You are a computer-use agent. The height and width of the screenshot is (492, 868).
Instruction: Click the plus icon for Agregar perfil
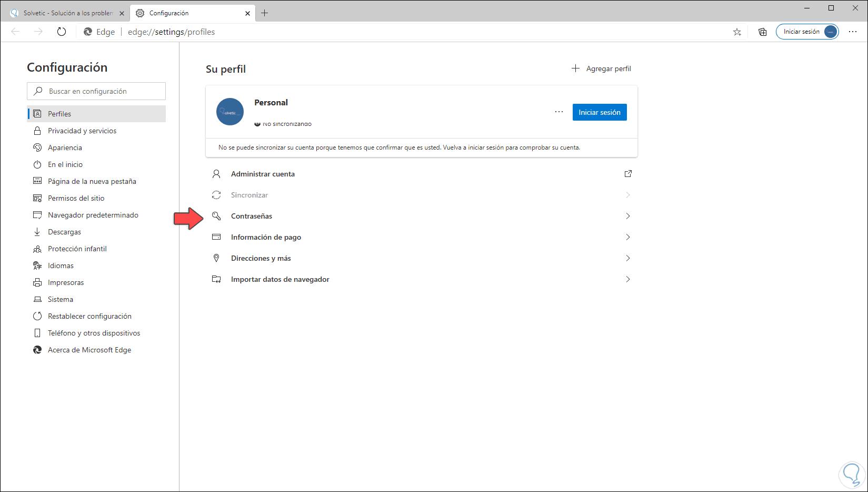tap(576, 68)
